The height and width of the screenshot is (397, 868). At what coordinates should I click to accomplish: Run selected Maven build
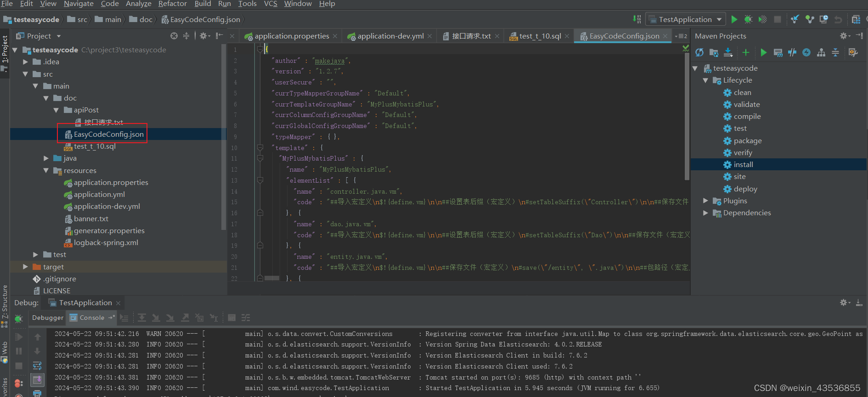tap(763, 52)
